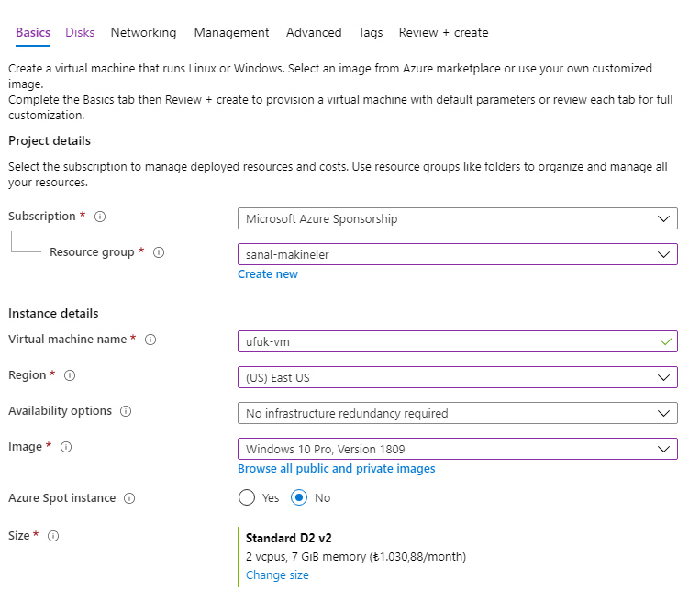The image size is (700, 591).
Task: Go to the Disks tab
Action: [x=80, y=33]
